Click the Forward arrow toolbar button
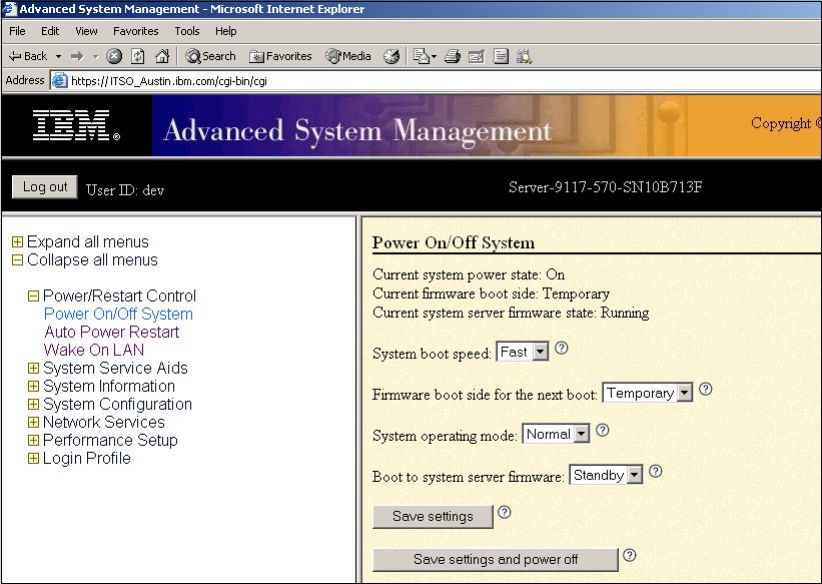The image size is (822, 584). coord(77,56)
